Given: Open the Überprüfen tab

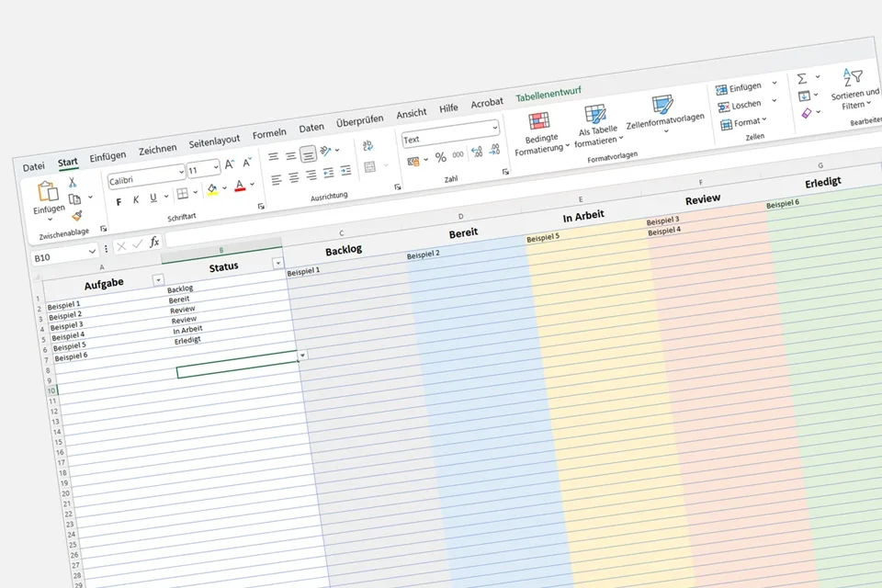Looking at the screenshot, I should (x=359, y=121).
